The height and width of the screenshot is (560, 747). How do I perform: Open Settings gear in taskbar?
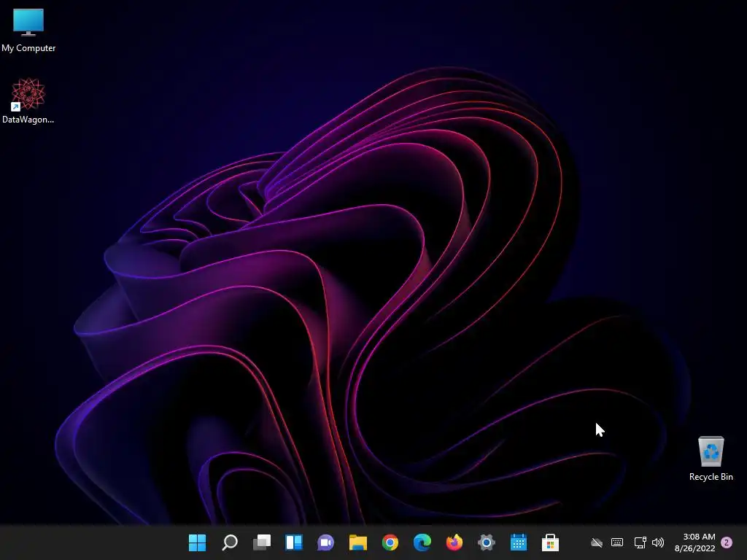click(x=487, y=542)
